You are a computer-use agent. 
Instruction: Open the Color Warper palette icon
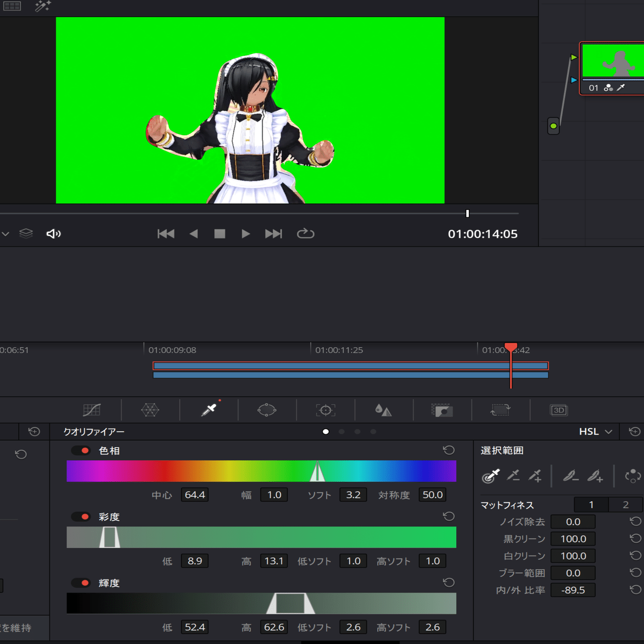pyautogui.click(x=150, y=410)
